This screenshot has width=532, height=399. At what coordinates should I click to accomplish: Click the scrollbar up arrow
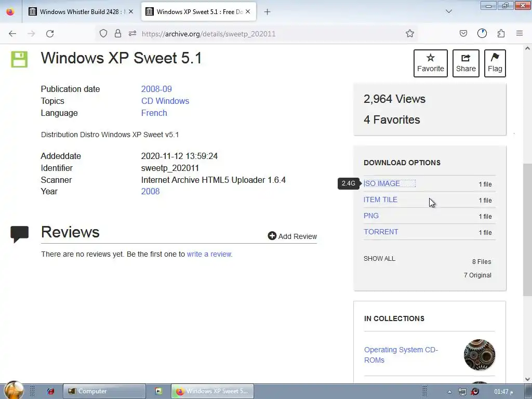(527, 48)
